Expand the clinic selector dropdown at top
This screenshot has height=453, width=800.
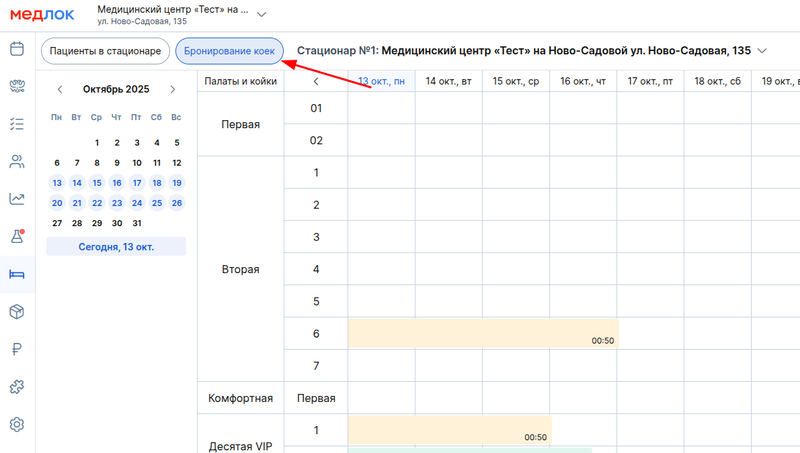262,14
